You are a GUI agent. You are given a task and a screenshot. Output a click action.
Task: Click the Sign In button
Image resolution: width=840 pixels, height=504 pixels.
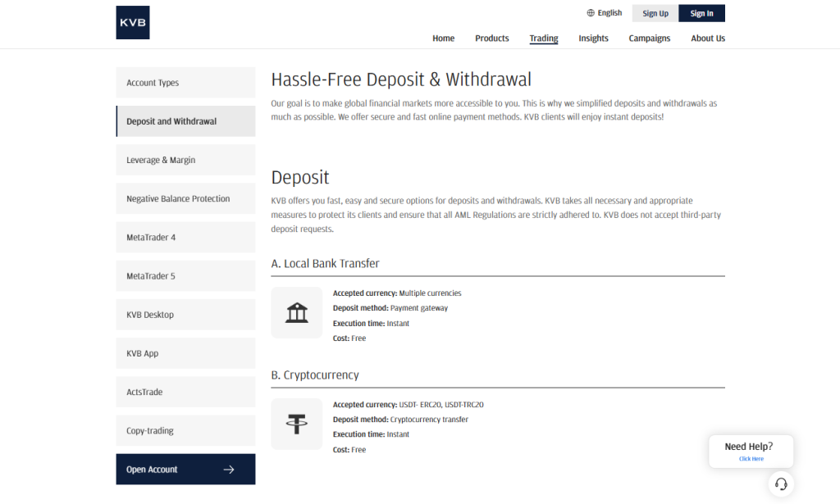pos(702,13)
